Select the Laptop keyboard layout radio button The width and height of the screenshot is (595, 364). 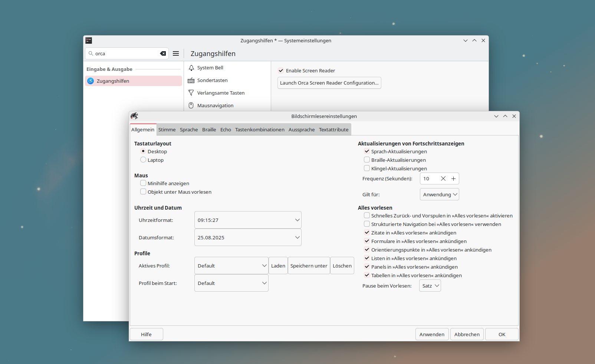143,160
